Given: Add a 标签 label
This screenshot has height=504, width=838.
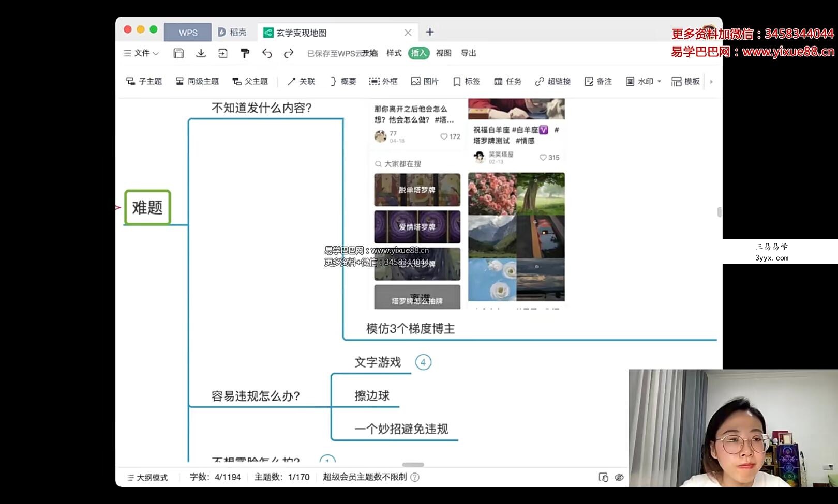Looking at the screenshot, I should click(x=467, y=81).
